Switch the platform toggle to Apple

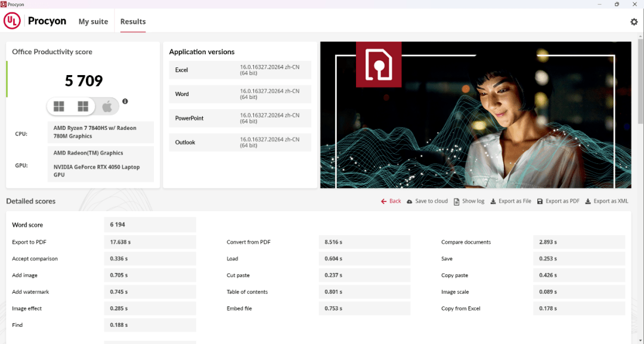click(x=107, y=107)
